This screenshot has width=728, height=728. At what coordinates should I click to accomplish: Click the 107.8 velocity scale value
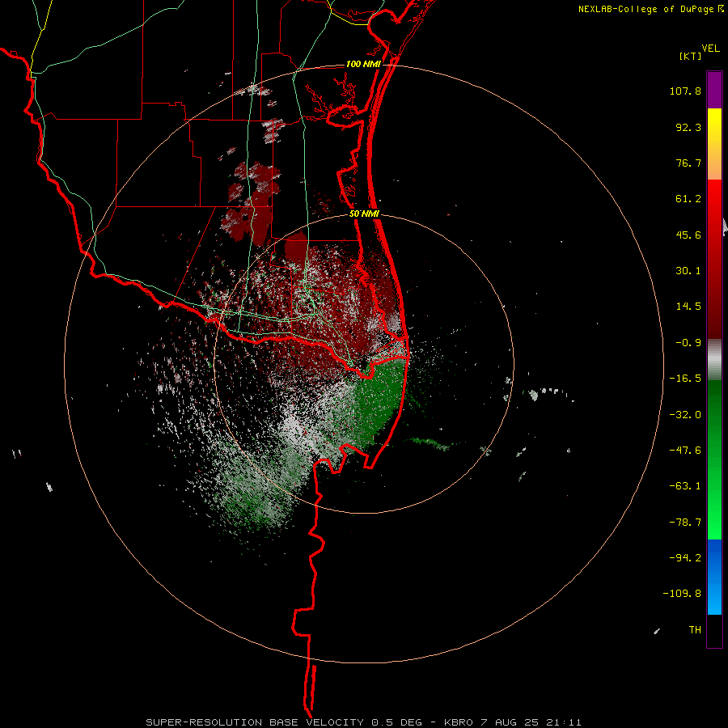685,91
